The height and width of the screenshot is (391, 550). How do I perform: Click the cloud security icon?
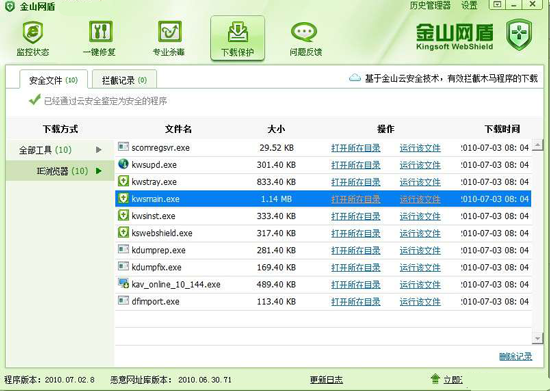click(x=355, y=77)
